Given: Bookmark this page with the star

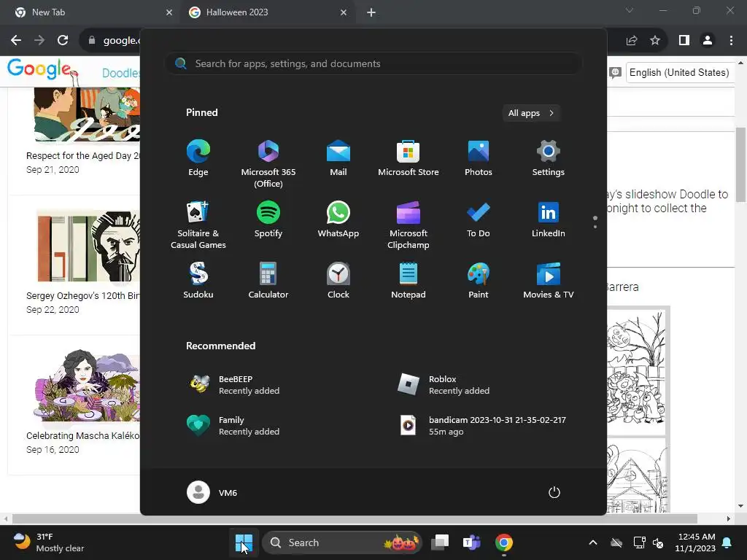Looking at the screenshot, I should pos(655,41).
